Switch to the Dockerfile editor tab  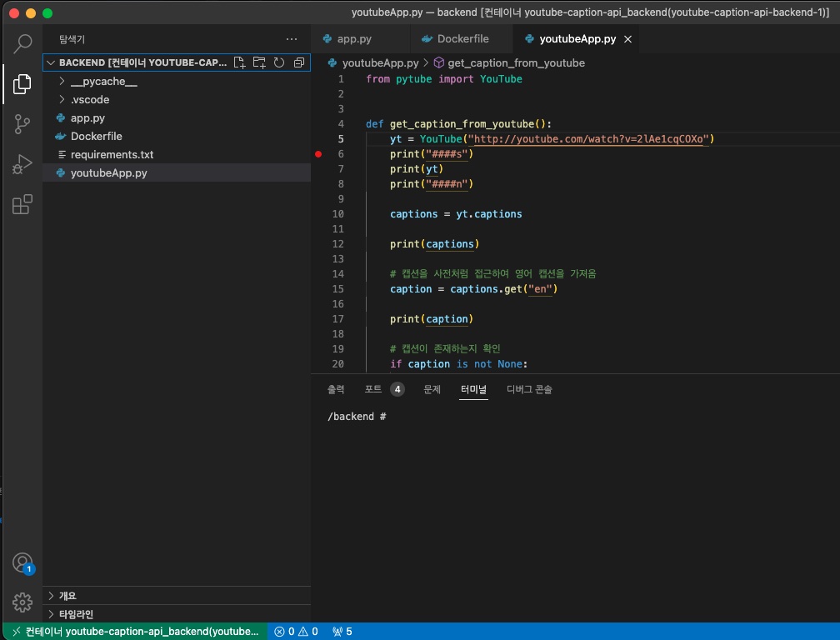coord(462,39)
